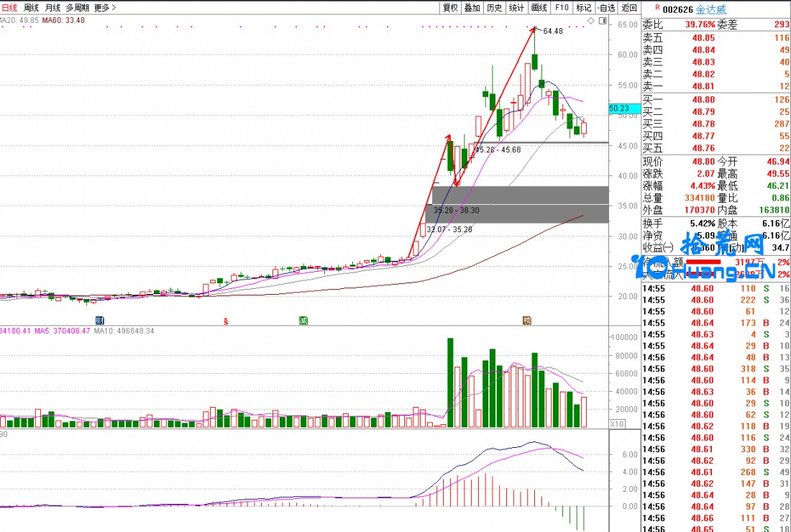Click the 最高 high price 49.55
The width and height of the screenshot is (791, 532).
point(778,174)
